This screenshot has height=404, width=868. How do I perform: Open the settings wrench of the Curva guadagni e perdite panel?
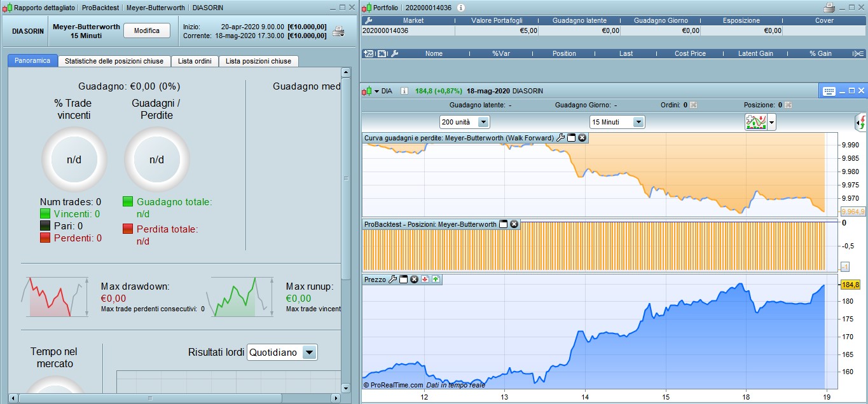pos(560,138)
